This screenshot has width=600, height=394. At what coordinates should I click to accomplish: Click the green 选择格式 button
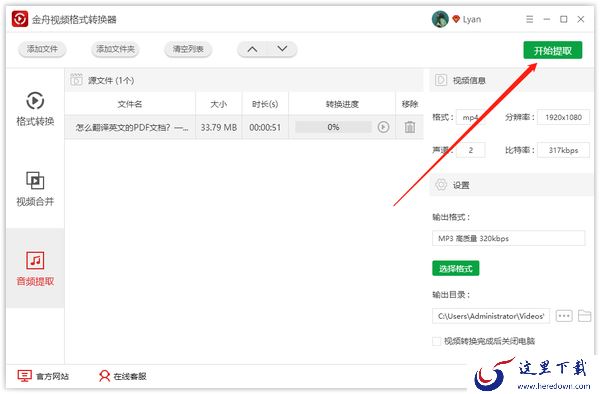pyautogui.click(x=455, y=269)
